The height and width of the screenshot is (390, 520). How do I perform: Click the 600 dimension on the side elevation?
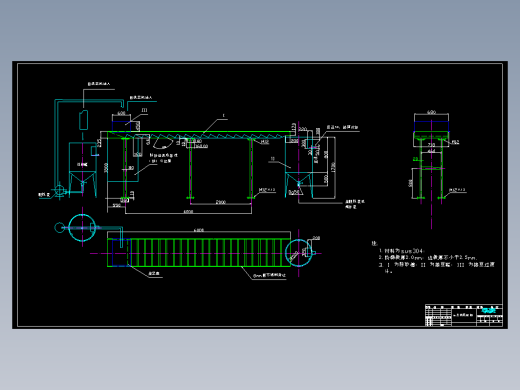coord(431,112)
